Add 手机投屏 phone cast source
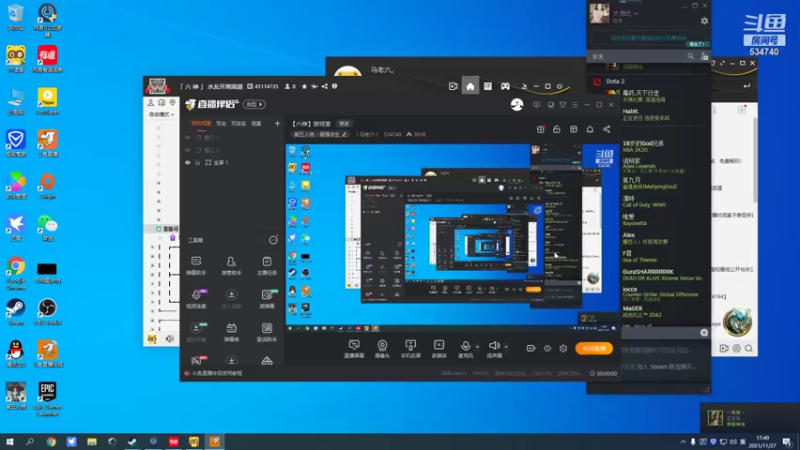Image resolution: width=800 pixels, height=450 pixels. pyautogui.click(x=411, y=349)
